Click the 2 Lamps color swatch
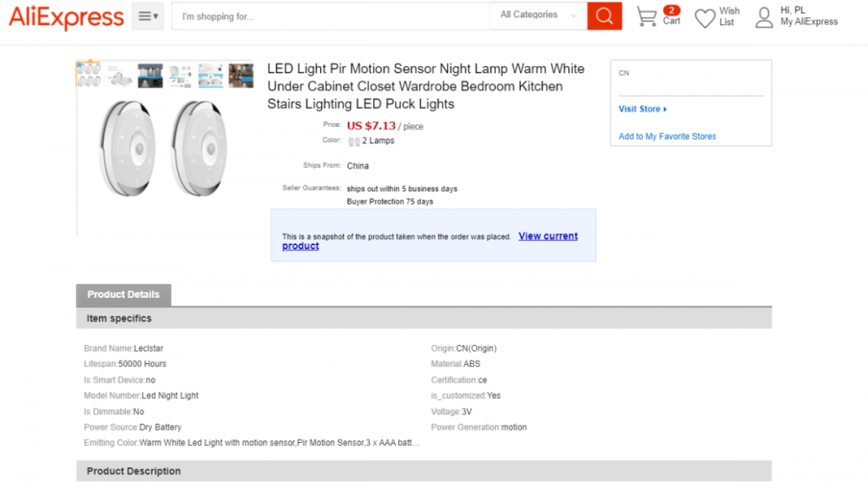The height and width of the screenshot is (490, 868). tap(354, 141)
